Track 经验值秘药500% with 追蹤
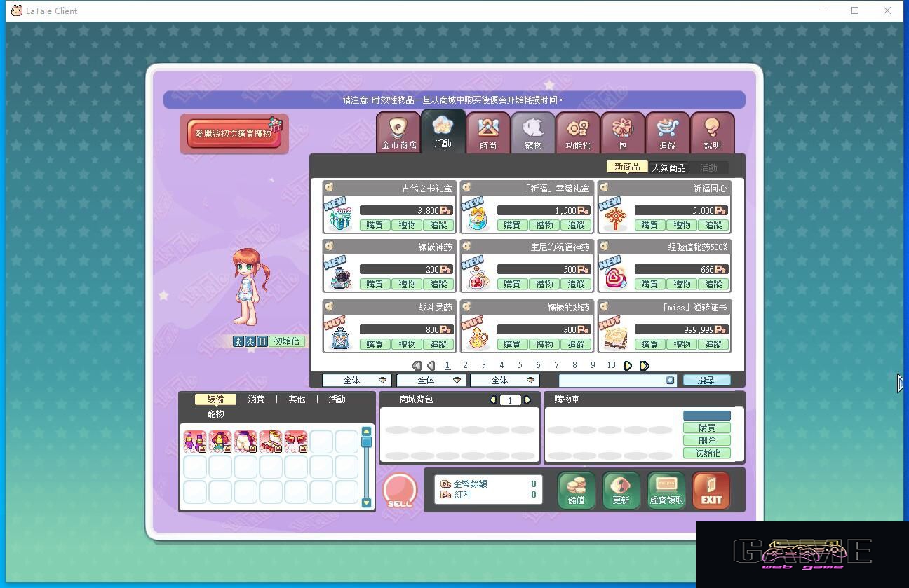Image resolution: width=909 pixels, height=588 pixels. click(x=713, y=285)
